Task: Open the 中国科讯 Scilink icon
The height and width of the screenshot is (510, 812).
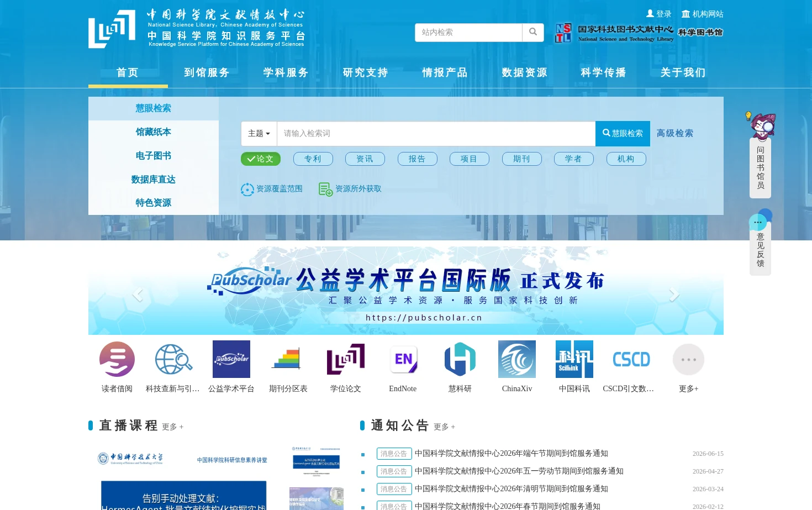Action: (x=574, y=359)
